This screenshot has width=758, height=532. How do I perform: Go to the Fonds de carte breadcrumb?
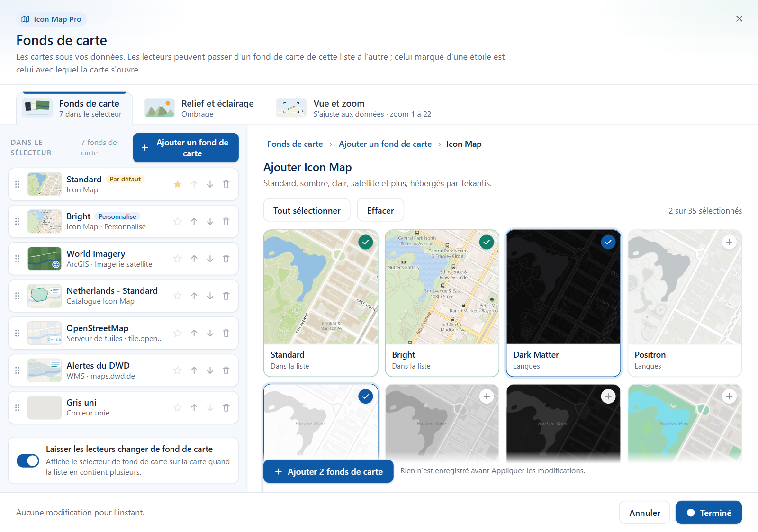[295, 144]
